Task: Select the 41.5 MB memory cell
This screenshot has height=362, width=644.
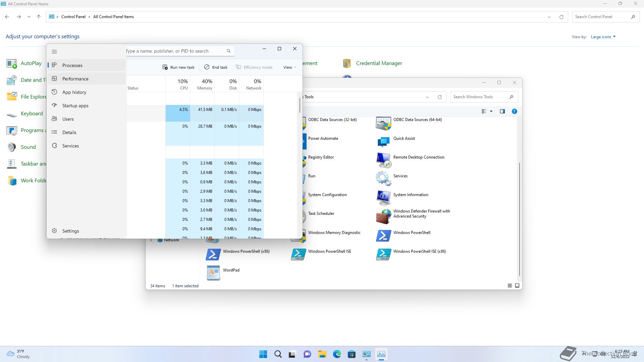Action: click(202, 113)
